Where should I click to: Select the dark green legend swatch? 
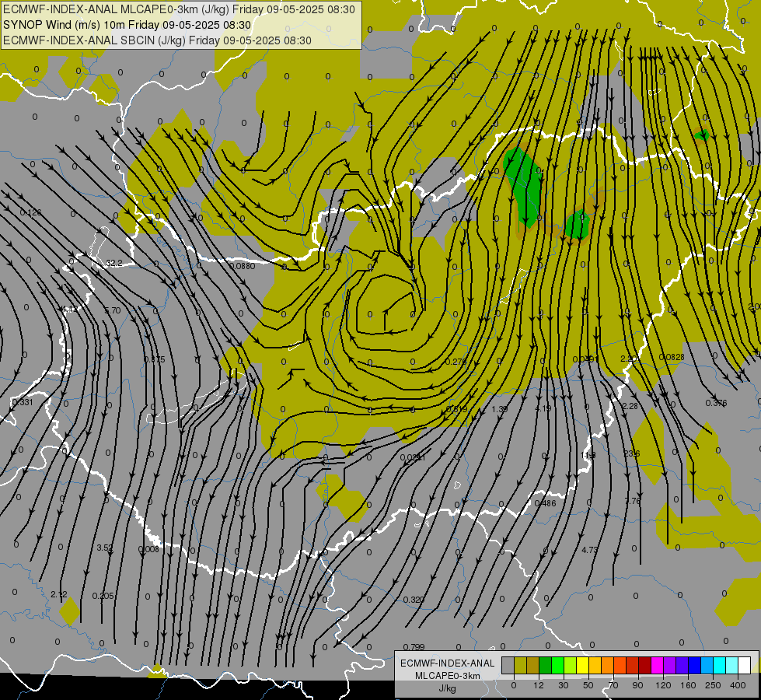546,665
